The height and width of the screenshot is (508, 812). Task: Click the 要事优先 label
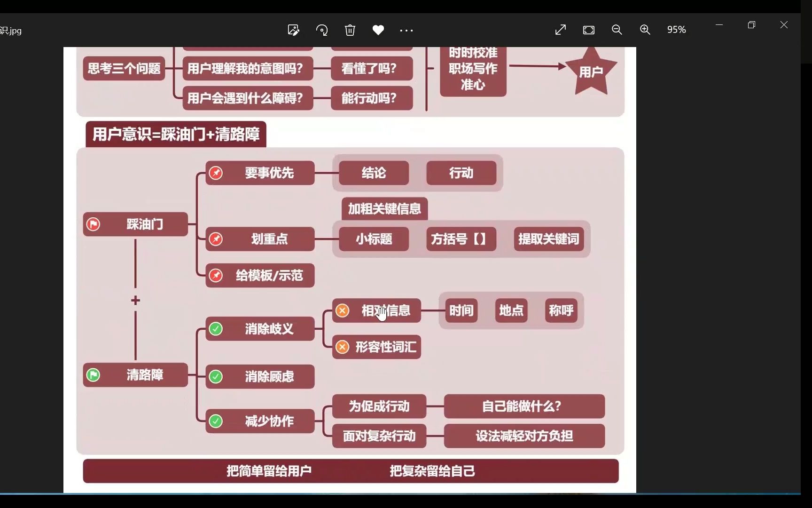(269, 173)
